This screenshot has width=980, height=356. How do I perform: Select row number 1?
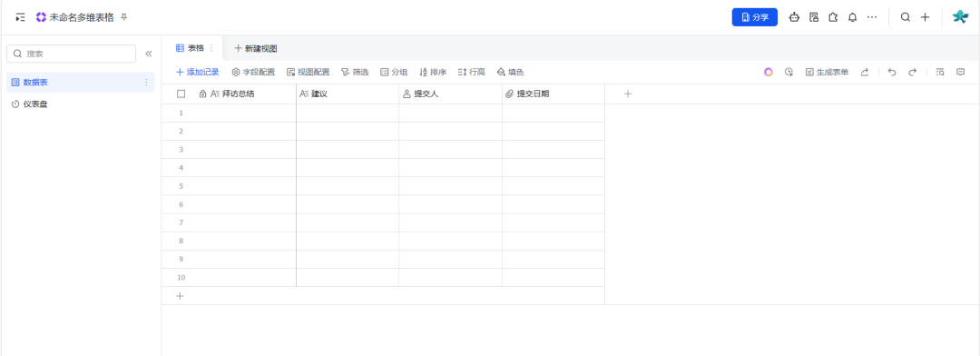click(x=181, y=114)
